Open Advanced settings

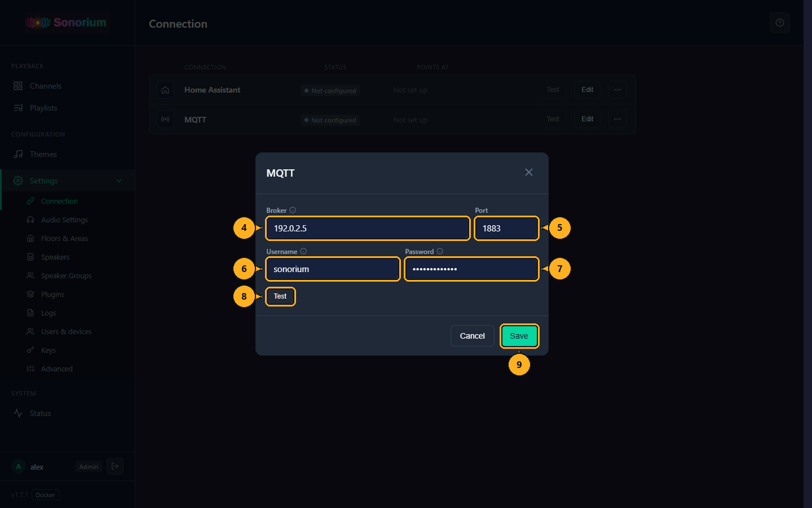click(68, 369)
